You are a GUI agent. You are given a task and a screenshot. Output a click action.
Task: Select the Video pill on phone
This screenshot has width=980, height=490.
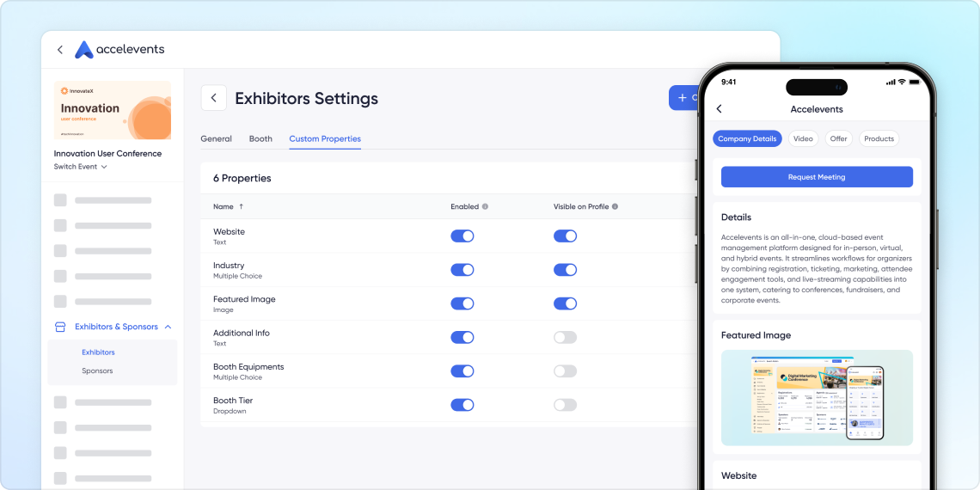[803, 138]
